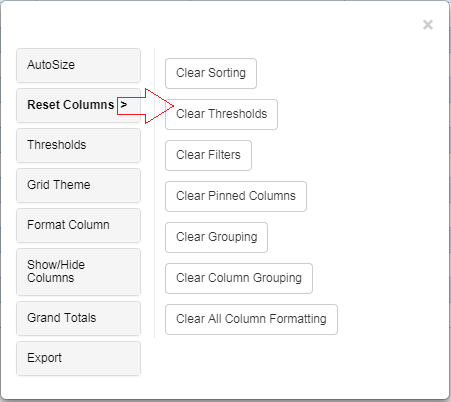
Task: Open the AutoSize menu option
Action: coord(78,65)
